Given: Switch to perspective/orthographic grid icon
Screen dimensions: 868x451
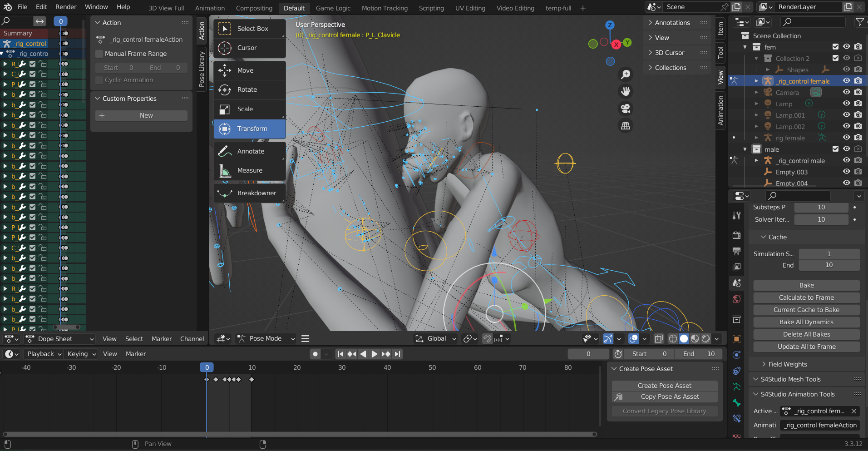Looking at the screenshot, I should [x=626, y=126].
